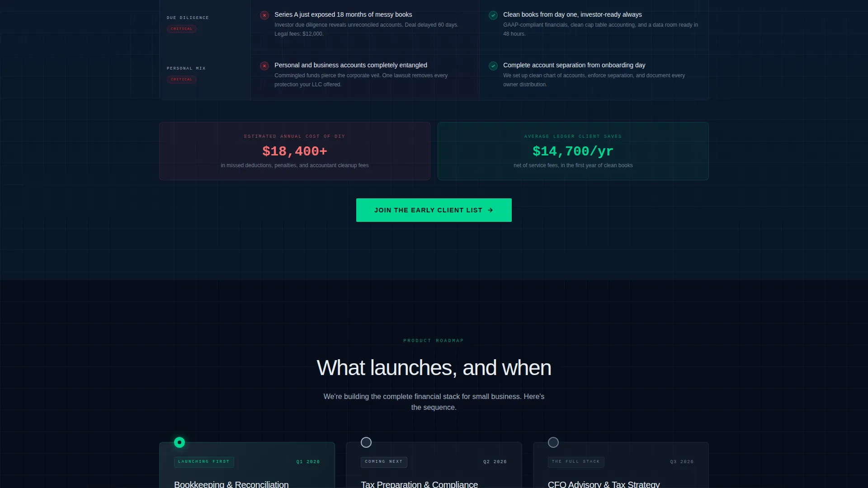Select The Full Stack timeline marker circle
Screen dimensions: 868x488
click(553, 442)
